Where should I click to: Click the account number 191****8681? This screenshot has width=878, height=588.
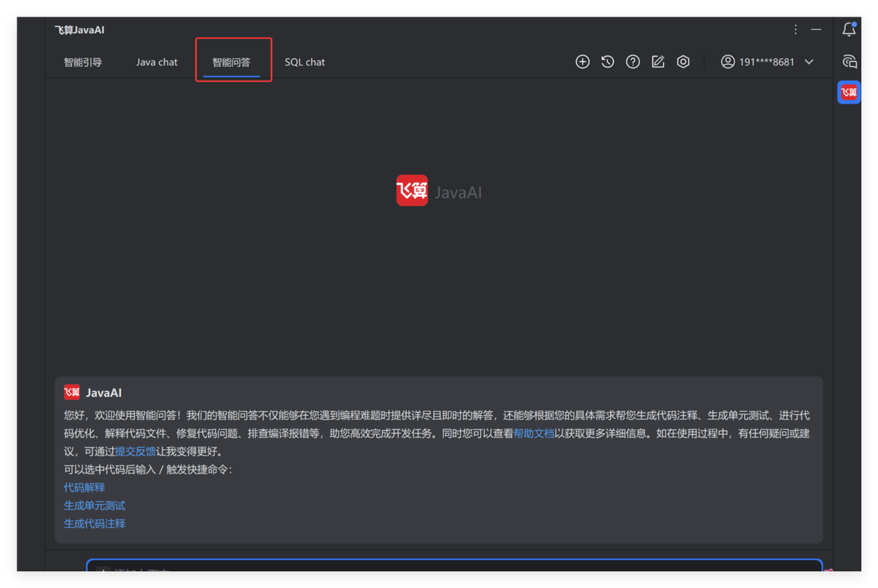click(766, 62)
